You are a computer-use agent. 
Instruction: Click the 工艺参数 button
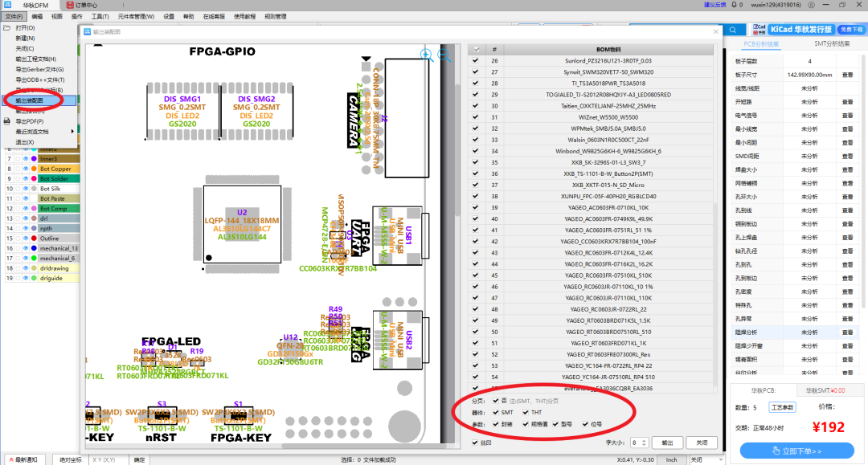coord(782,407)
